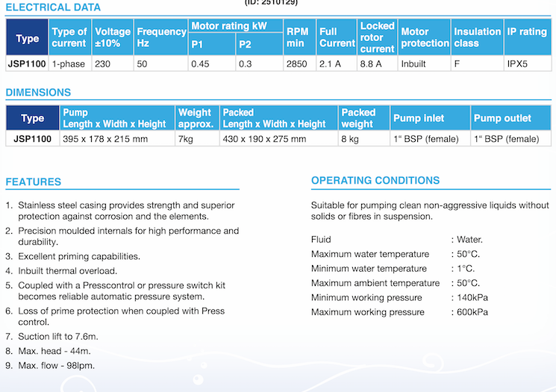Select feature 5 about Presscontrol coupling

(x=116, y=291)
